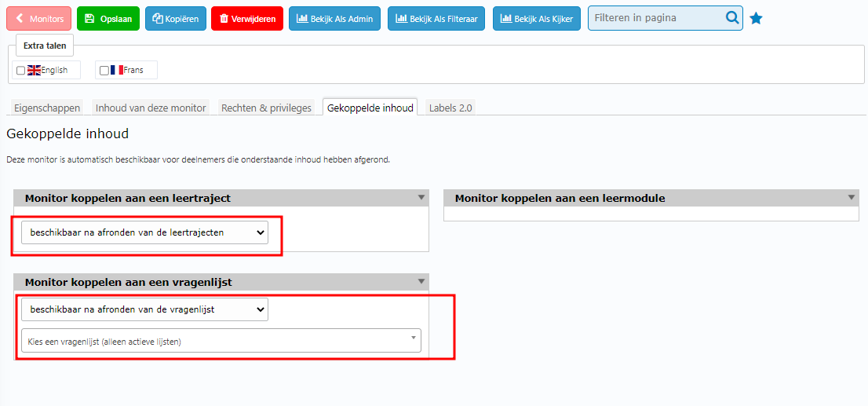
Task: Expand the leermodule panel arrow
Action: click(x=851, y=198)
